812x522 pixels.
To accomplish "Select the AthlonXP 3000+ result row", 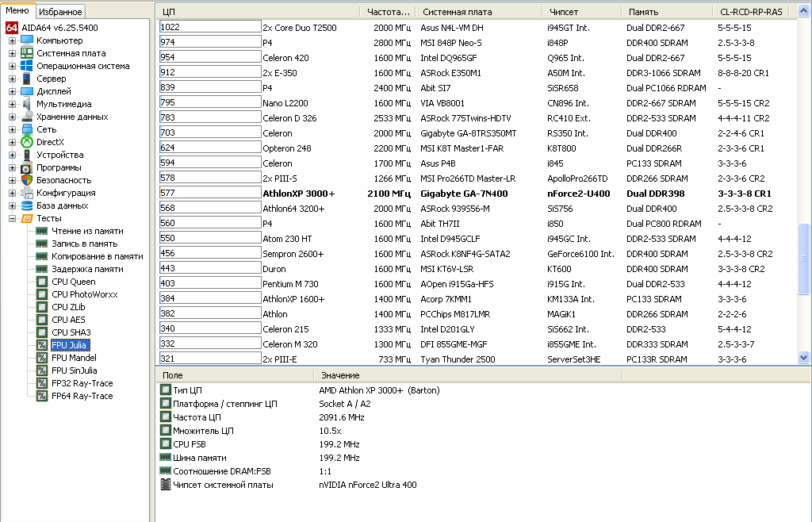I will point(477,193).
